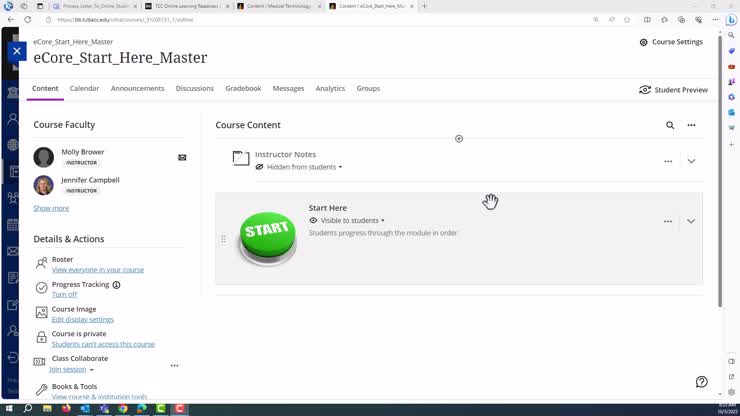Click Molly Brower's profile avatar
Image resolution: width=740 pixels, height=416 pixels.
(x=43, y=157)
